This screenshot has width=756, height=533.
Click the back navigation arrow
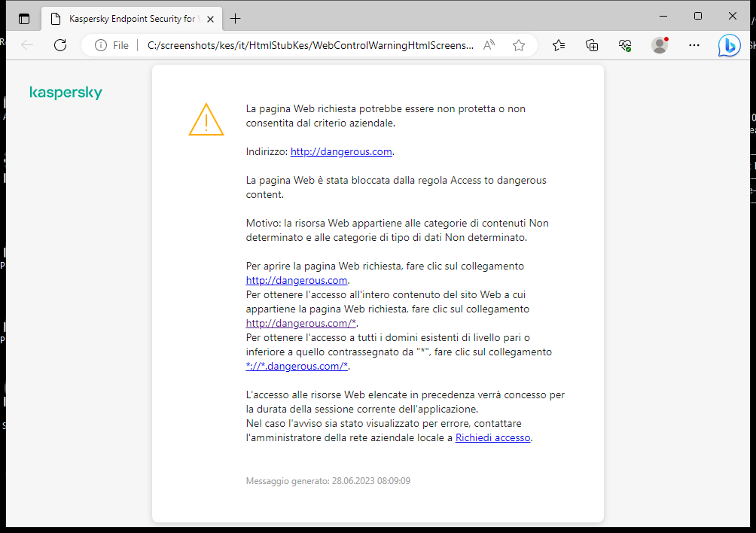27,45
